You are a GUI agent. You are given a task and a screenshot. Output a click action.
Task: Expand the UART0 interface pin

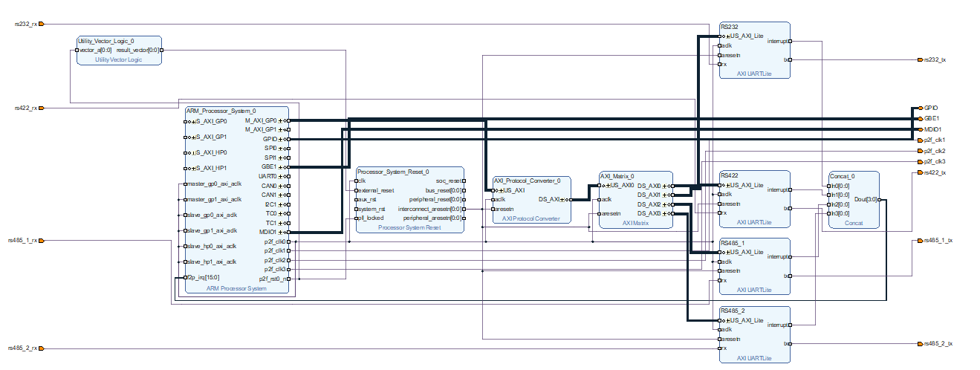pyautogui.click(x=281, y=176)
